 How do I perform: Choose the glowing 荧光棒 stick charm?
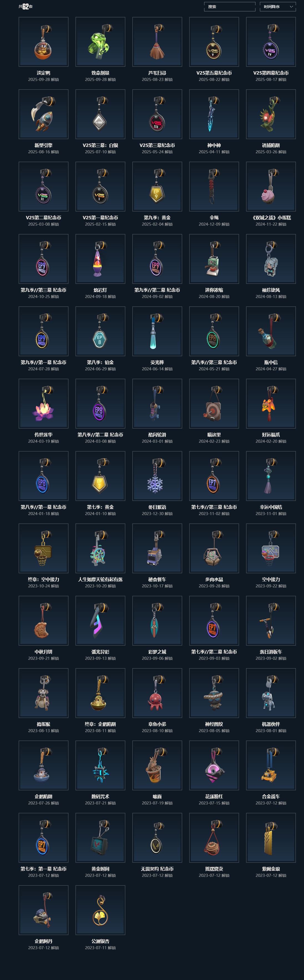[157, 331]
